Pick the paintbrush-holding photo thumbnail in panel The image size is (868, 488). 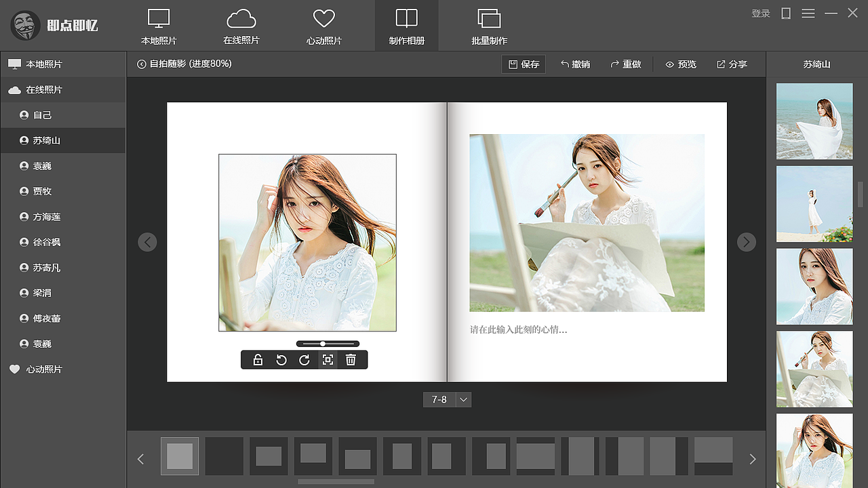(814, 369)
